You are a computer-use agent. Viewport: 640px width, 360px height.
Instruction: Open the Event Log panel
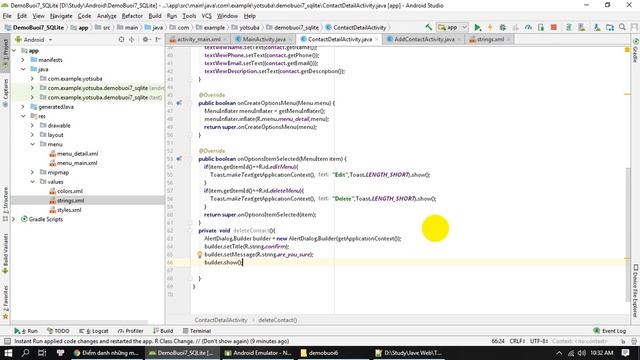pyautogui.click(x=609, y=331)
